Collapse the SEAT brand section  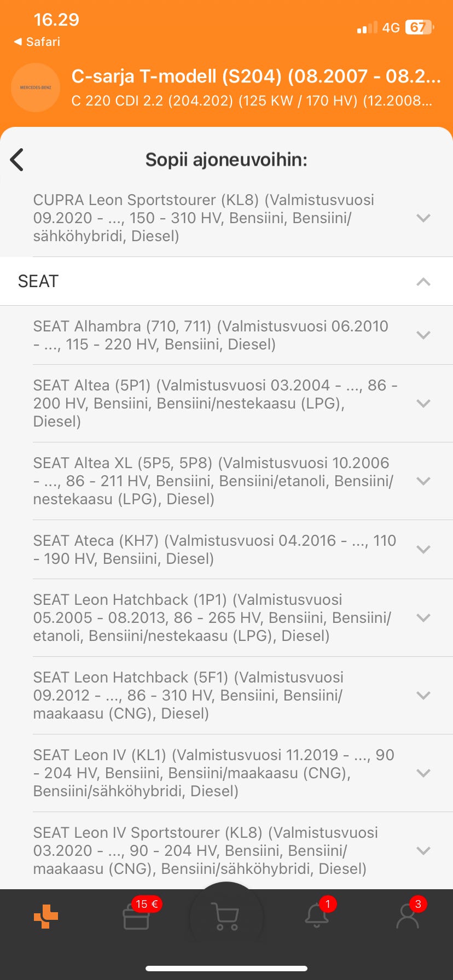pyautogui.click(x=423, y=282)
